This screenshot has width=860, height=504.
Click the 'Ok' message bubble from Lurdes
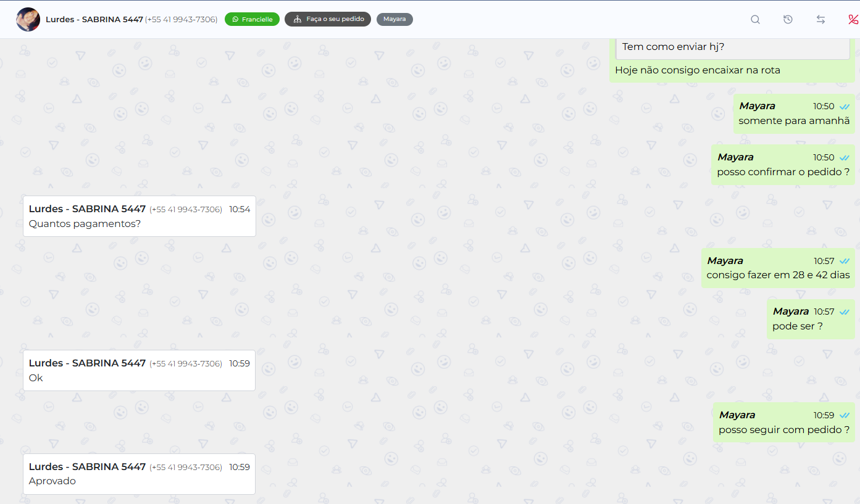pos(140,370)
